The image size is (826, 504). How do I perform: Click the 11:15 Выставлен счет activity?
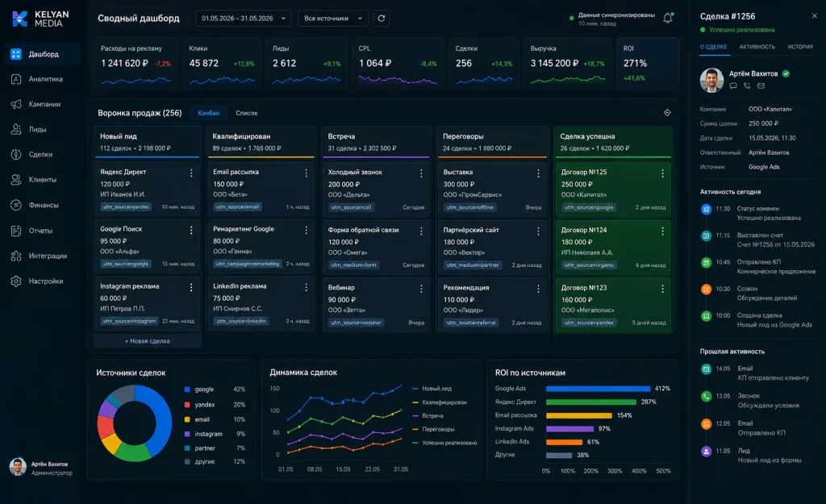click(x=757, y=240)
